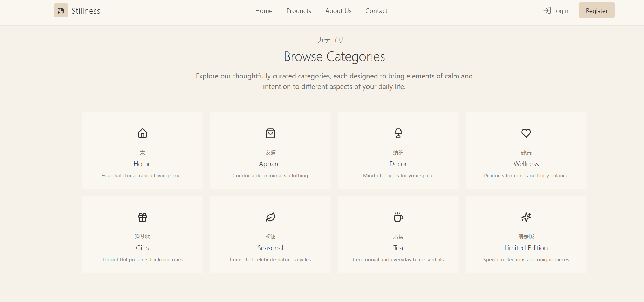
Task: Click 'Mindful objects for your space' text
Action: [398, 176]
